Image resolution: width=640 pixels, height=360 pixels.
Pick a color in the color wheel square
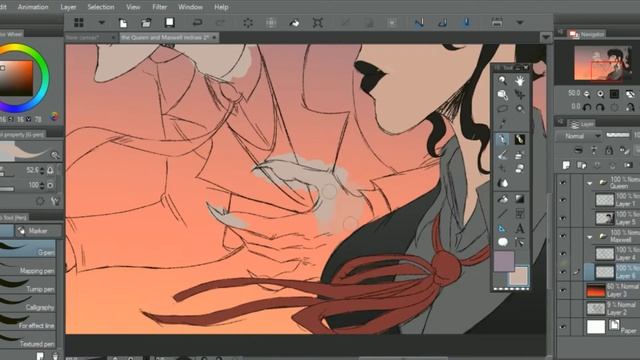click(x=16, y=78)
